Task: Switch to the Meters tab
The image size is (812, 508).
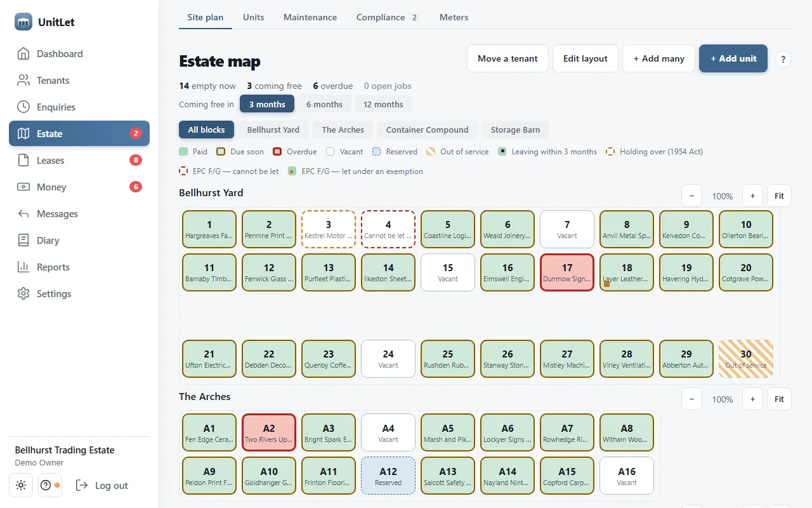Action: click(x=454, y=17)
